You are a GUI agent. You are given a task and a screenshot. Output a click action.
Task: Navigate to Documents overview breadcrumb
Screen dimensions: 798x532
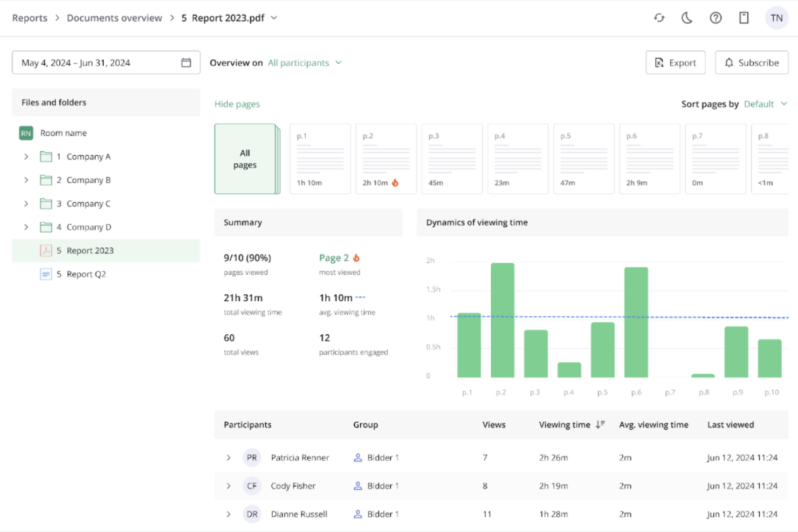(114, 18)
